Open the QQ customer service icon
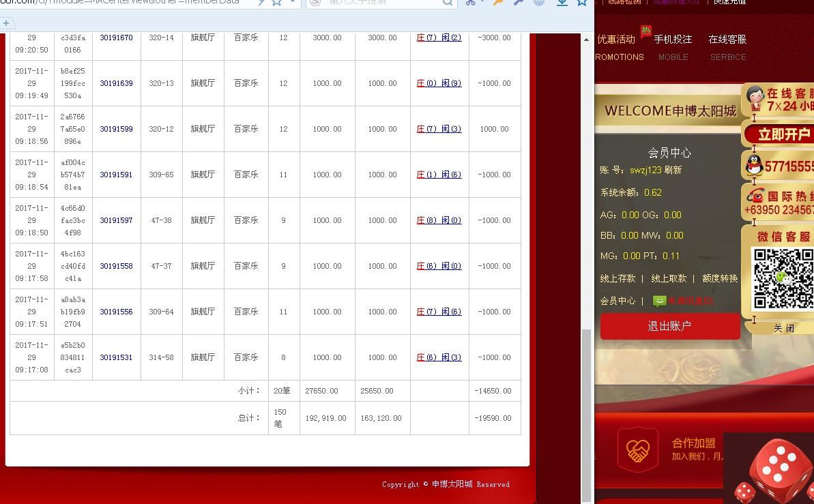814x504 pixels. click(x=754, y=165)
